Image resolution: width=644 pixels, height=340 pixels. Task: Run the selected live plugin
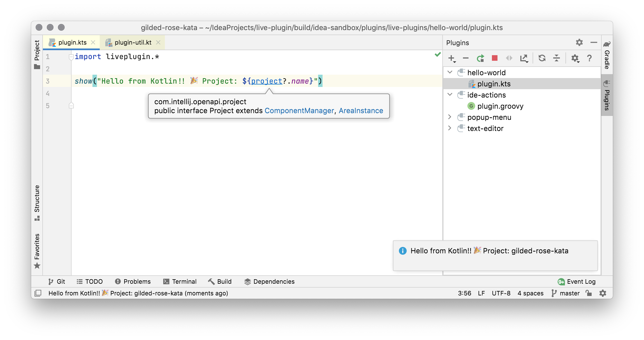click(x=480, y=58)
